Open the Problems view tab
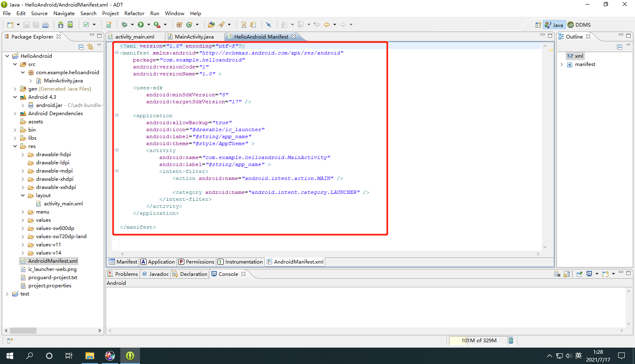Screen dimensions: 635x364 123,274
